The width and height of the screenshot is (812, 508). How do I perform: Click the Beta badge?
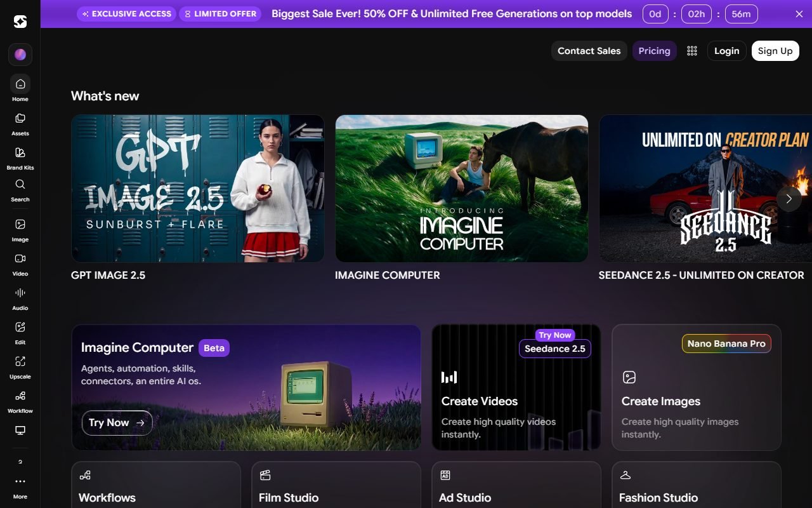214,348
